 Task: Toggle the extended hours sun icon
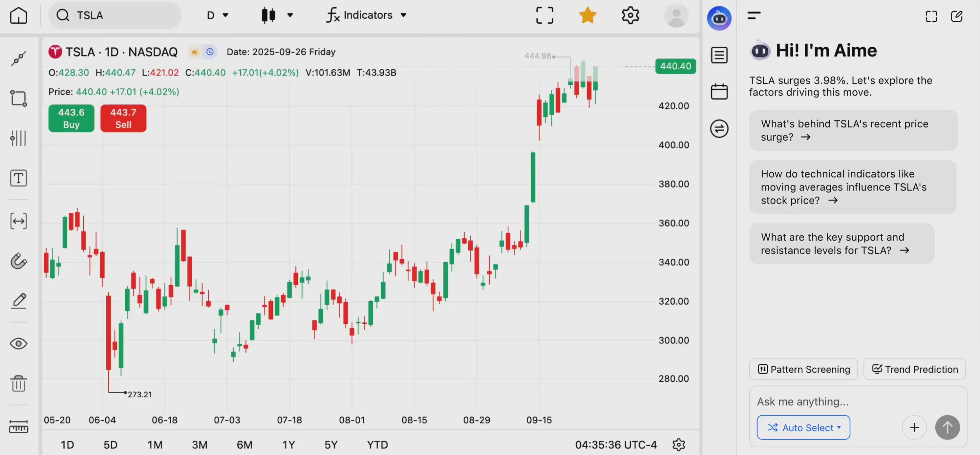click(194, 52)
